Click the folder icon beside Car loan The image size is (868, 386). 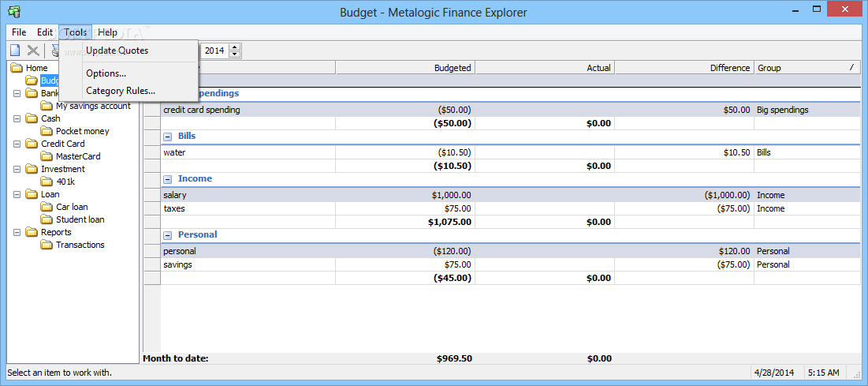(47, 207)
